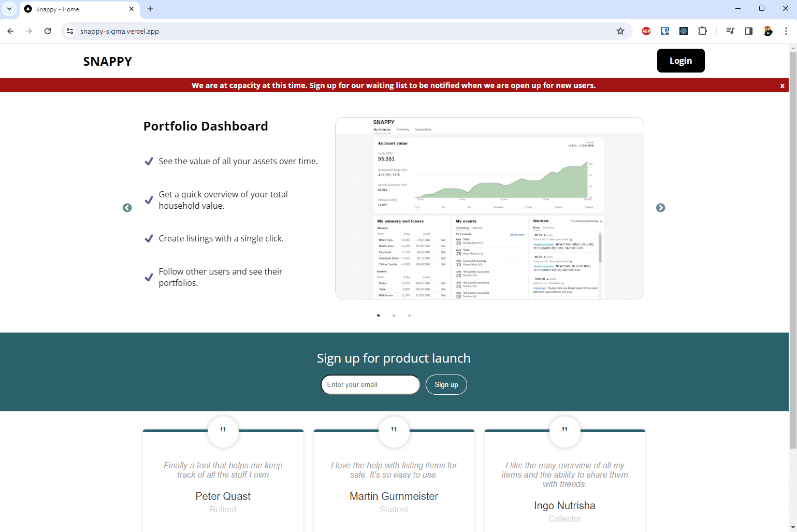The width and height of the screenshot is (797, 532).
Task: Toggle the browser side panel
Action: click(749, 31)
